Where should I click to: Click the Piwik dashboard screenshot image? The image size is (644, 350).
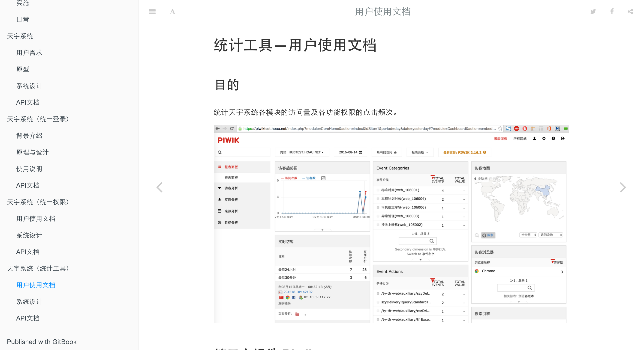click(x=391, y=224)
